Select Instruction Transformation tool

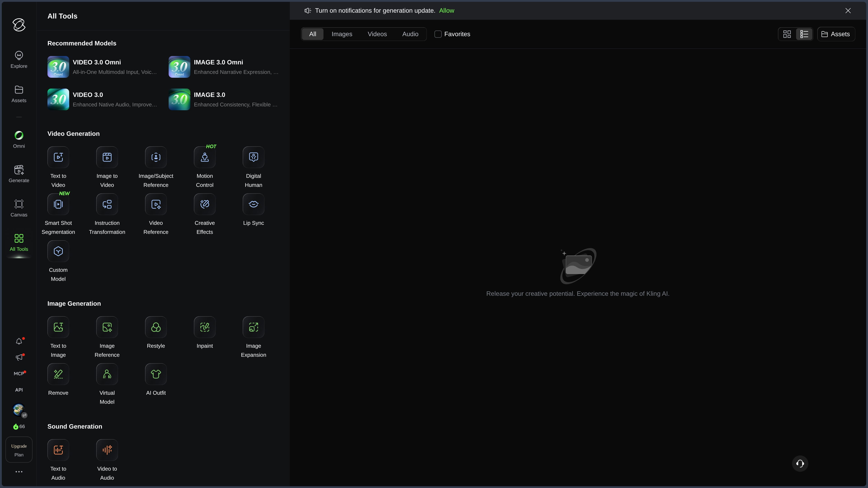(107, 214)
